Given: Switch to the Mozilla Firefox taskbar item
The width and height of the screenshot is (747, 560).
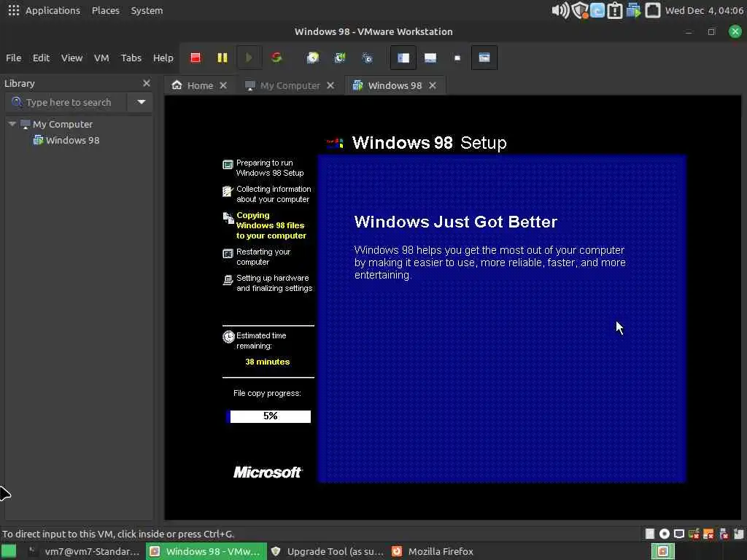Looking at the screenshot, I should click(x=433, y=551).
